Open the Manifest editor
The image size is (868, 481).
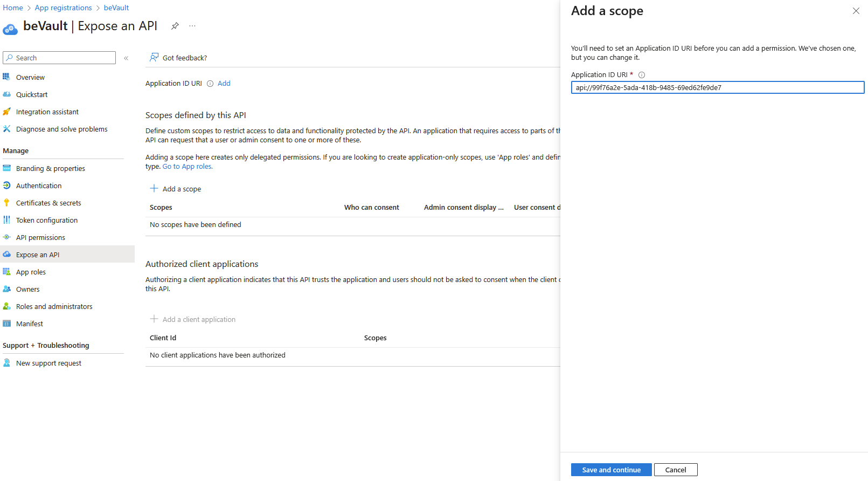click(30, 324)
